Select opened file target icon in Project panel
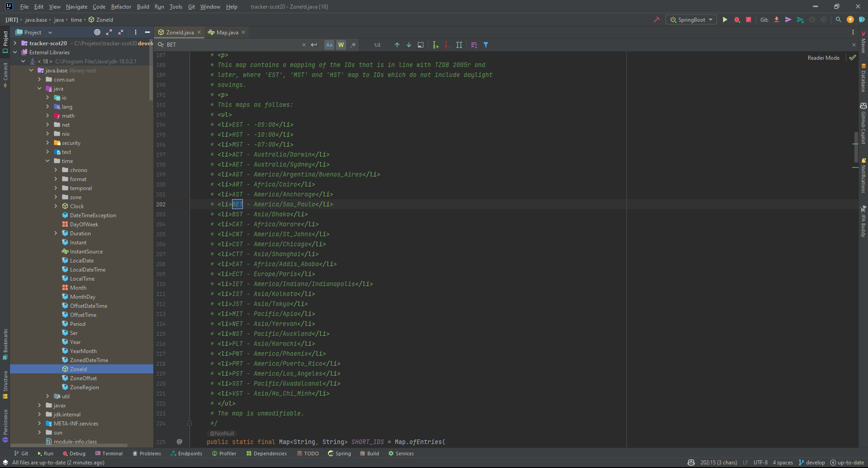Image resolution: width=868 pixels, height=468 pixels. pyautogui.click(x=97, y=33)
